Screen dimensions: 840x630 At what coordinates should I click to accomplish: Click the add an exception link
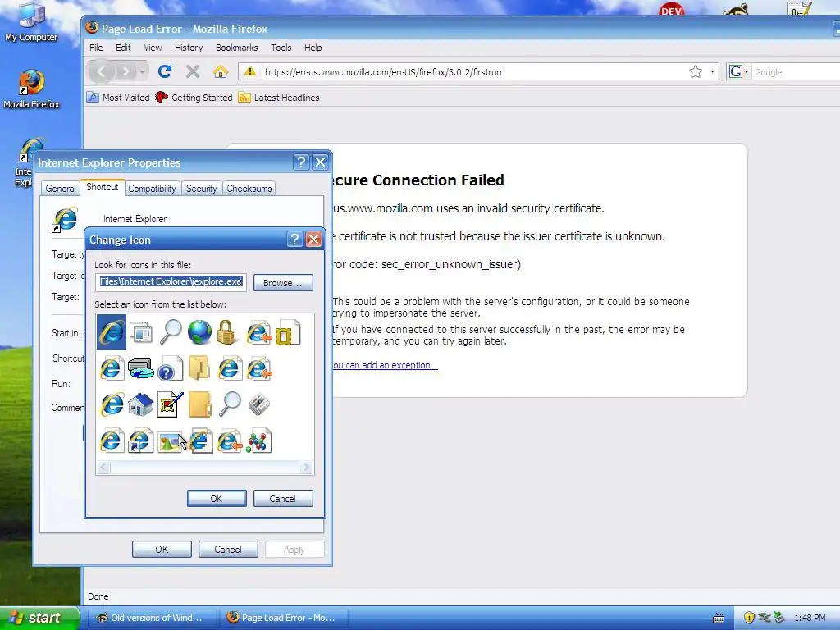pos(386,365)
